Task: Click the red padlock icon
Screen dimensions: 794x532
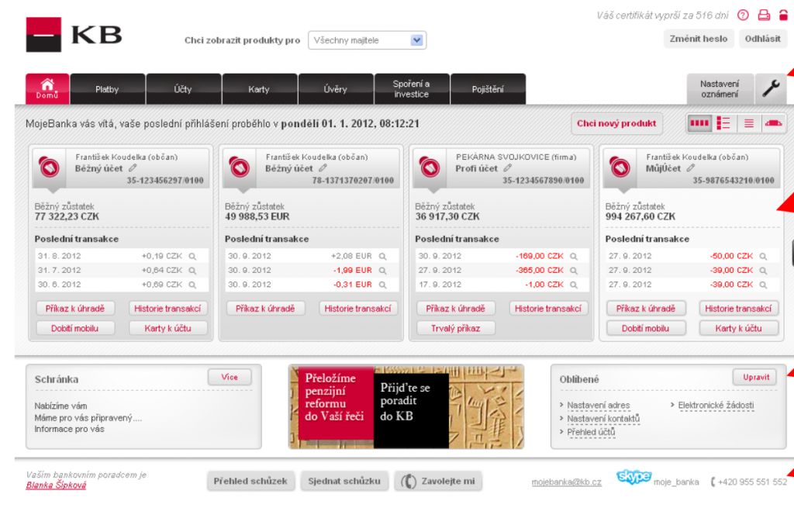Action: (783, 15)
